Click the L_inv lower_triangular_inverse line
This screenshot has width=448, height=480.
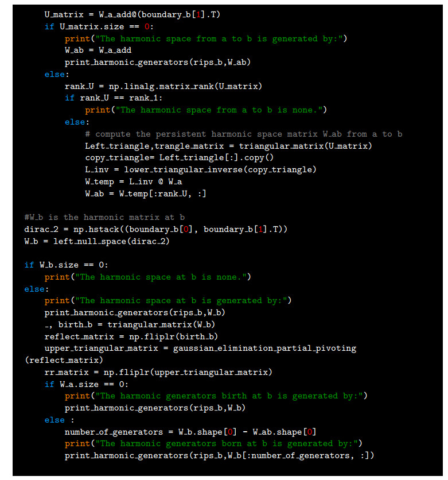click(200, 169)
